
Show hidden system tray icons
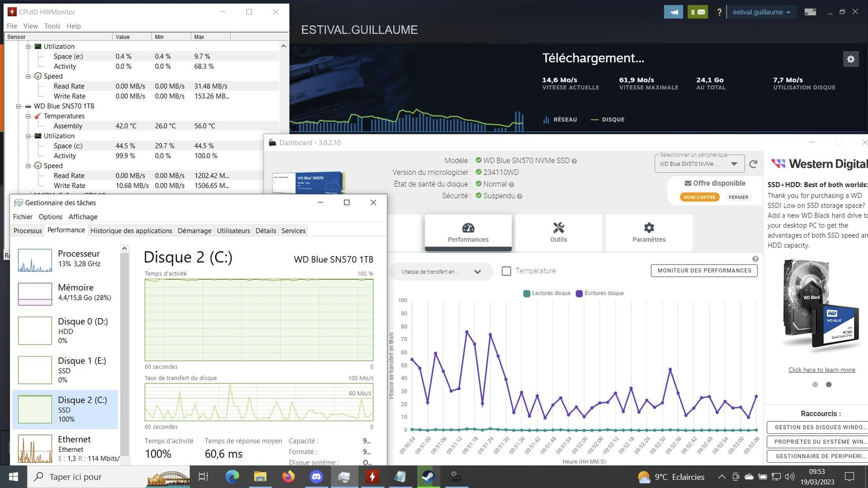pyautogui.click(x=722, y=476)
